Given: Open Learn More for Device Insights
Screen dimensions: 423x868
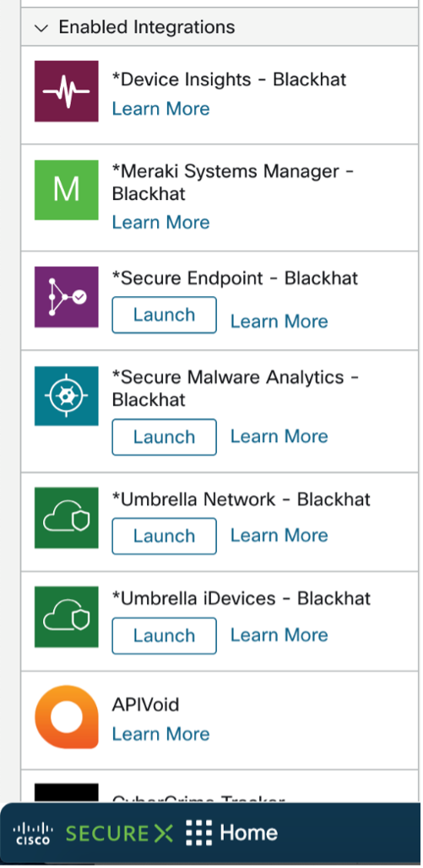Looking at the screenshot, I should (160, 109).
